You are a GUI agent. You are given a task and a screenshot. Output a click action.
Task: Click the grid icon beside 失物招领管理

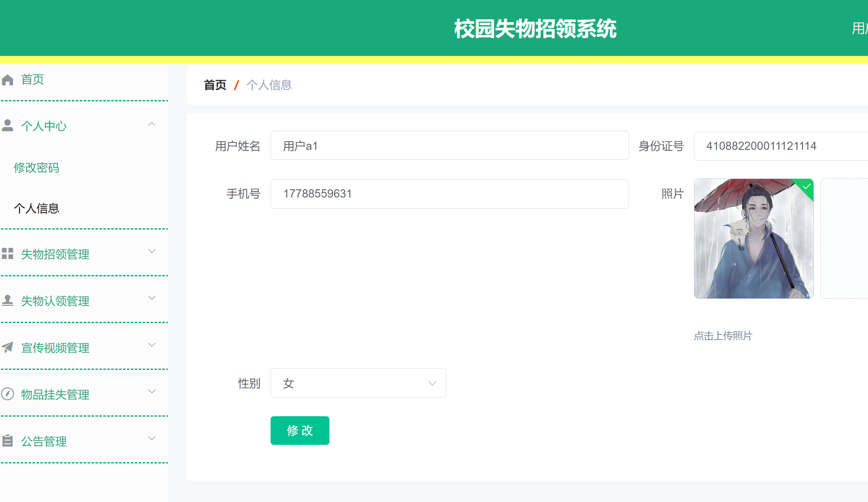8,254
